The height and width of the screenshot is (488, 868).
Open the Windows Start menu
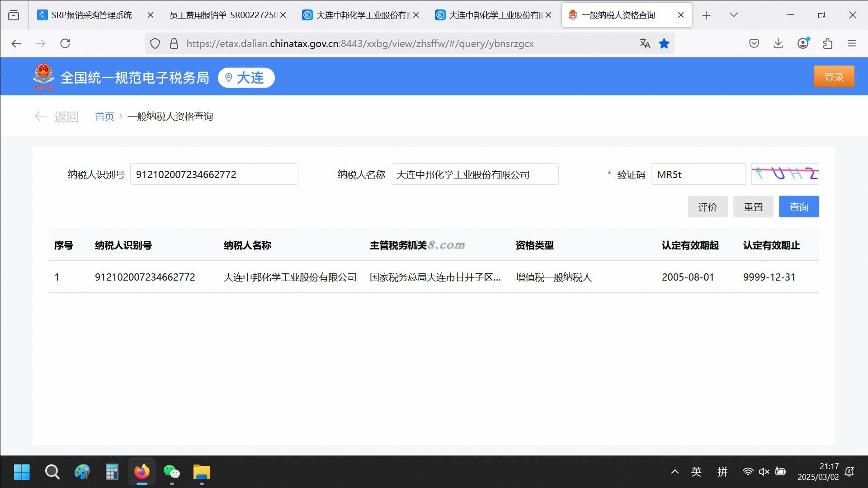pos(22,472)
